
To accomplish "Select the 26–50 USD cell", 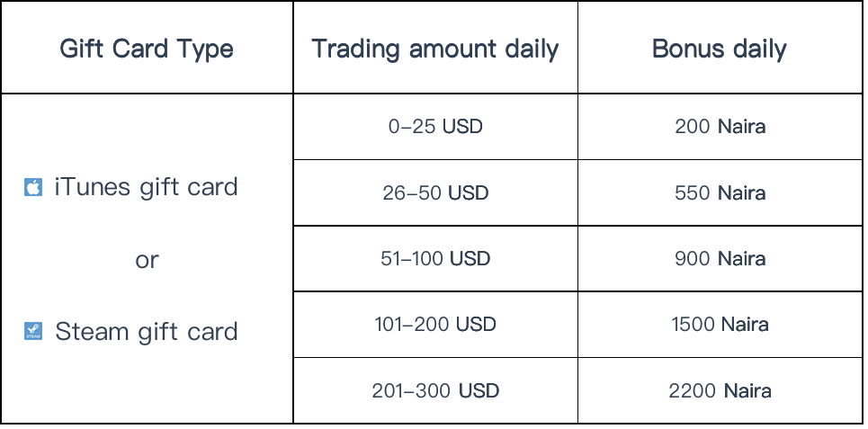I will tap(435, 192).
